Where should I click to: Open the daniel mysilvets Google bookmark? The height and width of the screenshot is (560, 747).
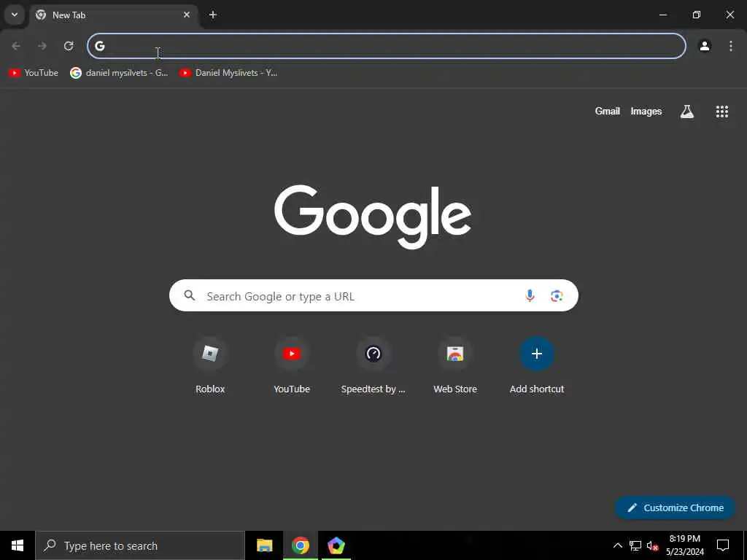click(x=119, y=73)
